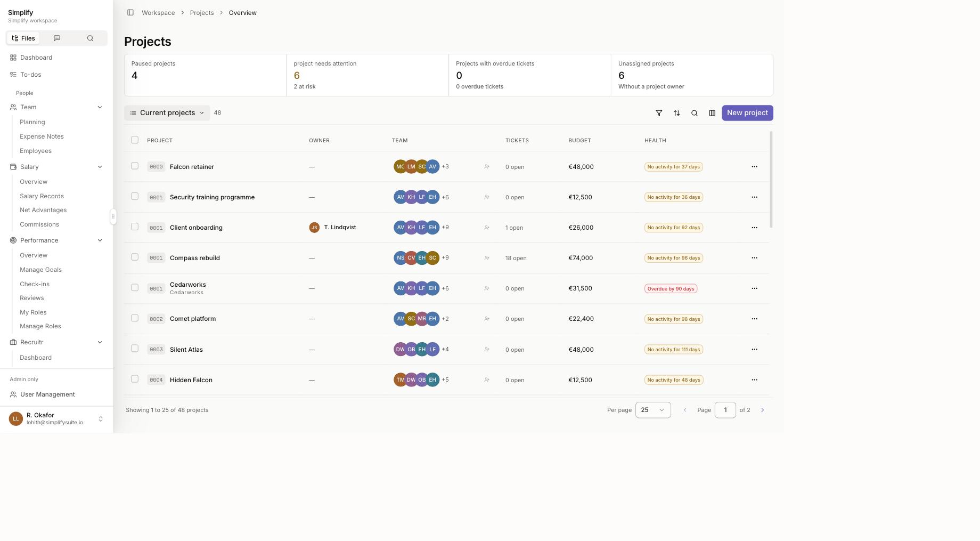Click the sidebar resize handle
980x541 pixels.
click(113, 216)
